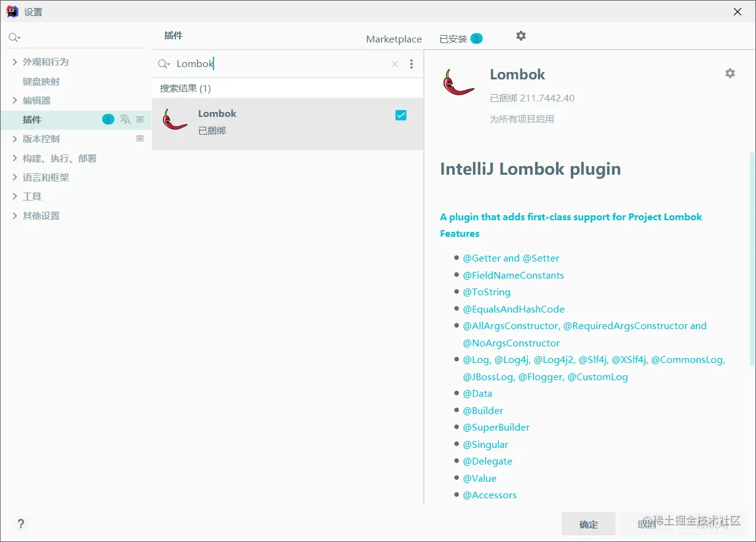756x542 pixels.
Task: Open help with the question mark button
Action: click(20, 524)
